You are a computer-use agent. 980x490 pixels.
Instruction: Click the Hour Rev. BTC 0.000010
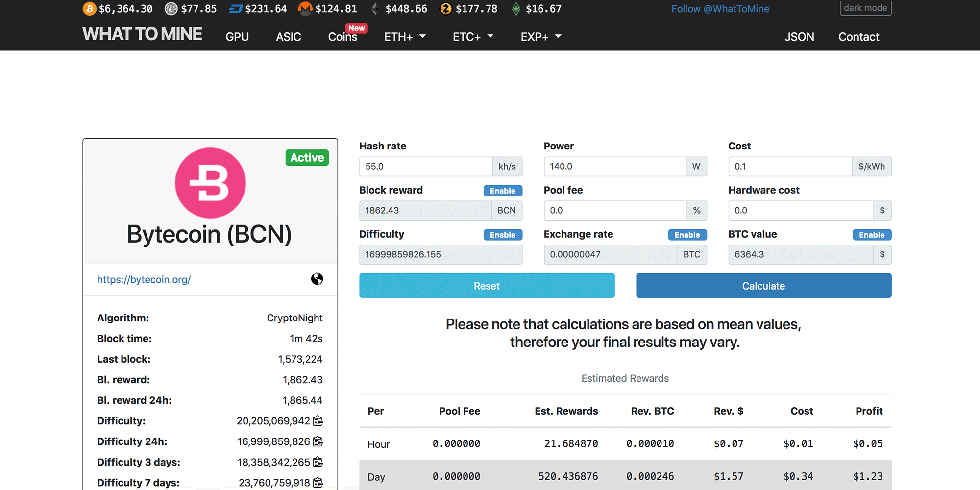tap(650, 444)
